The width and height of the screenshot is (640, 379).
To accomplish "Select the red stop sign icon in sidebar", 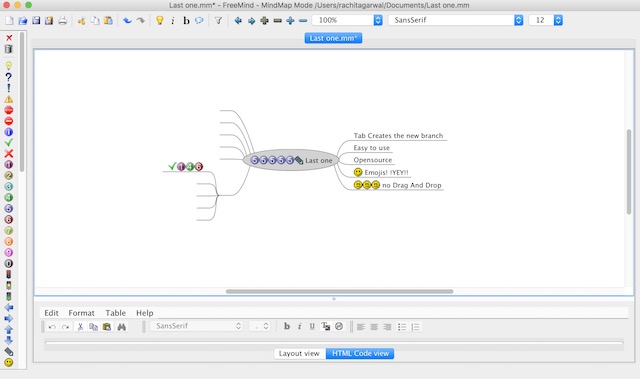I will pos(9,110).
